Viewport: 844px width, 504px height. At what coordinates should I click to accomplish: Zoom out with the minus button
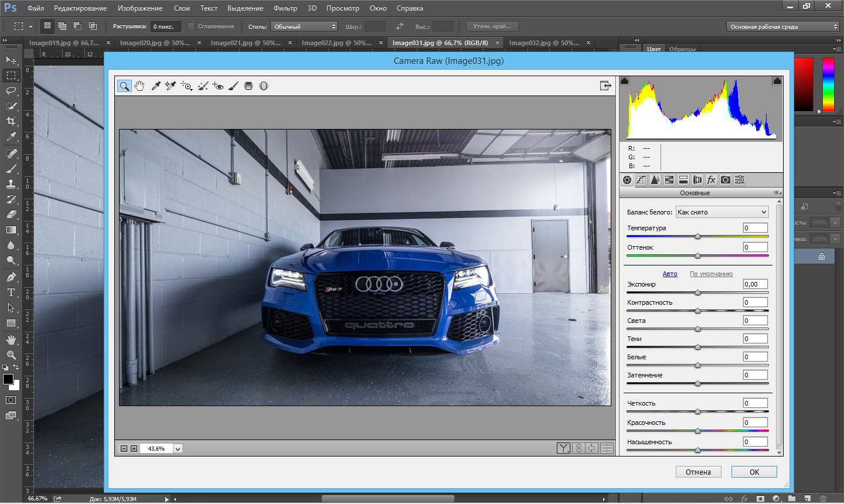124,449
